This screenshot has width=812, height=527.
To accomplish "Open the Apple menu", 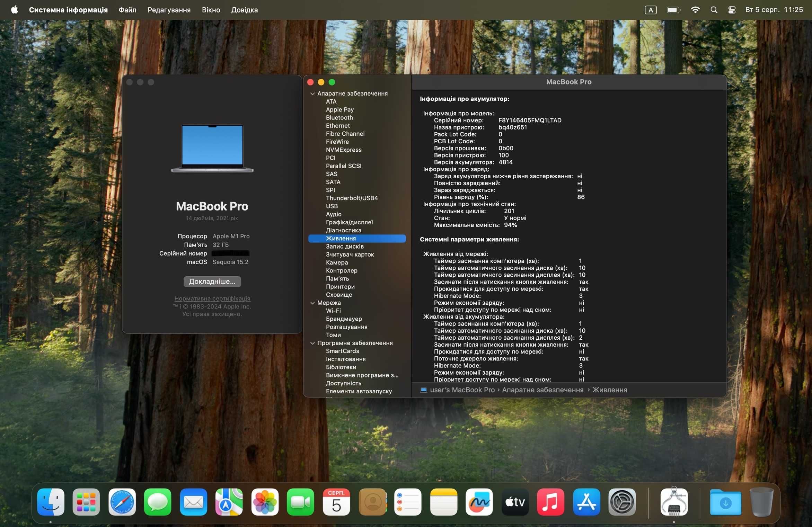I will click(x=14, y=10).
